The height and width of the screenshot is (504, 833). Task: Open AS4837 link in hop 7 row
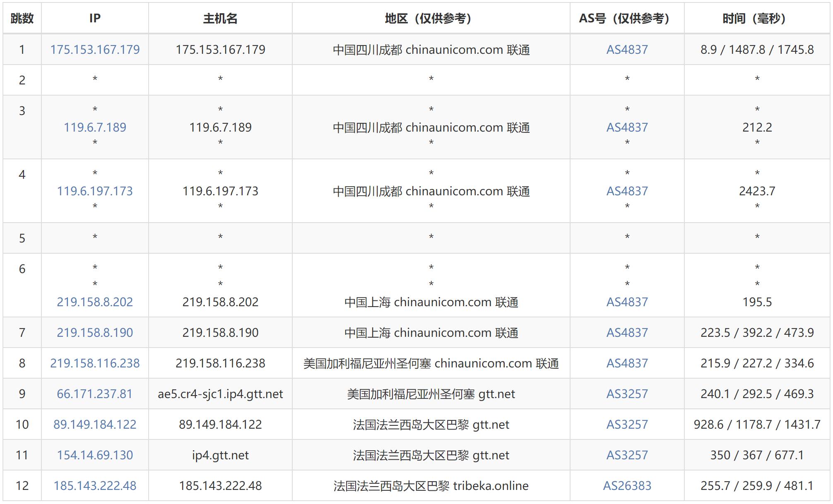pos(627,333)
